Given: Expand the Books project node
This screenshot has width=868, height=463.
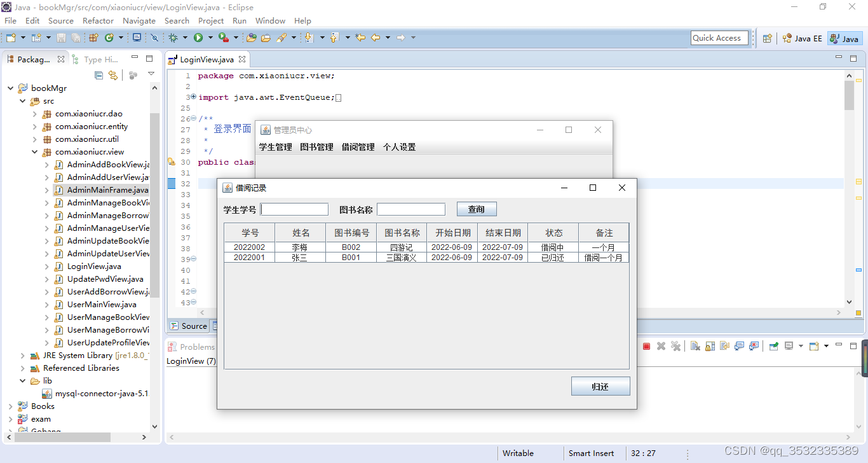Looking at the screenshot, I should pyautogui.click(x=11, y=406).
